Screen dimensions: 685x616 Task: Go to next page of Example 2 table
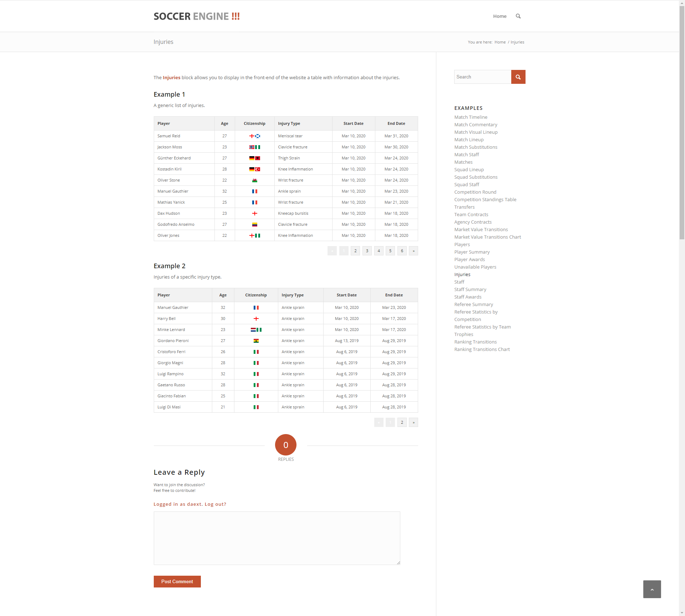413,422
